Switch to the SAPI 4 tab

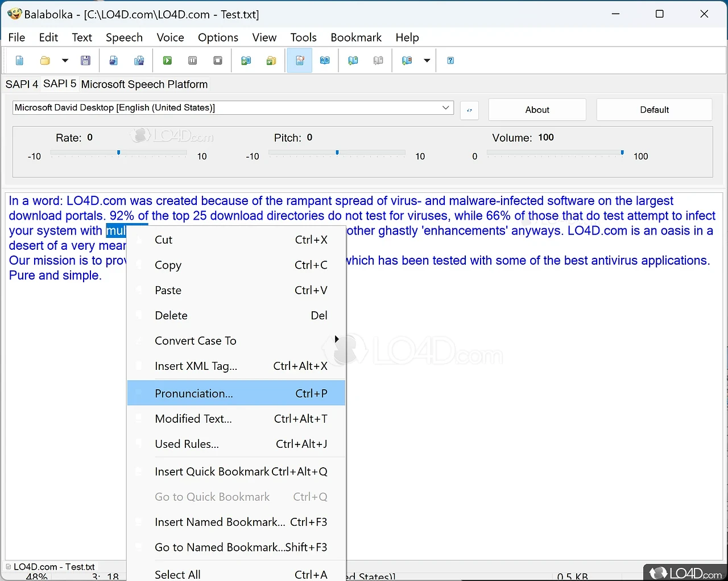pos(22,84)
